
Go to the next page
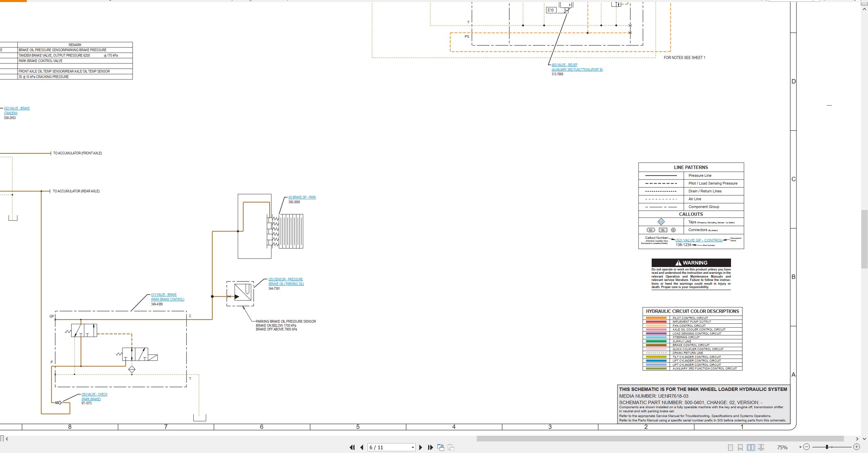click(421, 448)
